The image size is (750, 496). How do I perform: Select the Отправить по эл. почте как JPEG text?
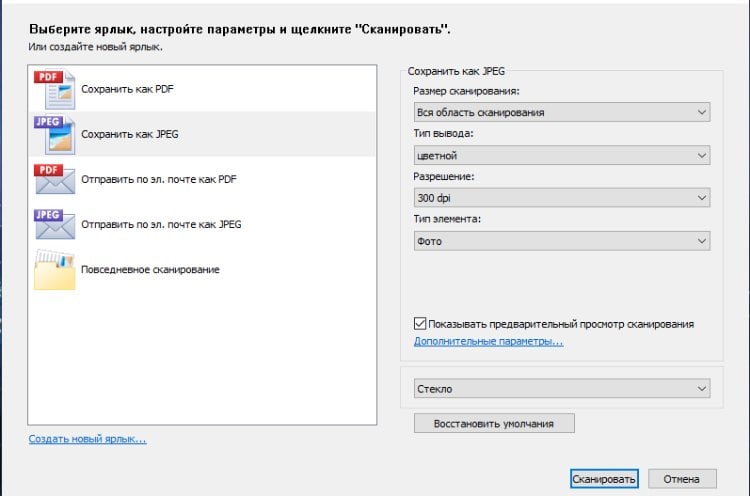click(x=161, y=224)
